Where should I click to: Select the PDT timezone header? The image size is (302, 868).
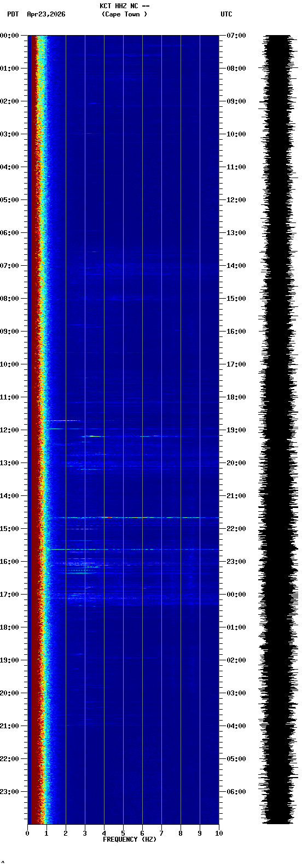coord(13,14)
